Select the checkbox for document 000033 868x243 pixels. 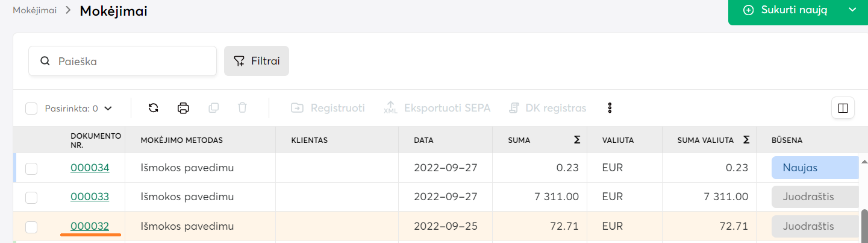click(x=31, y=198)
